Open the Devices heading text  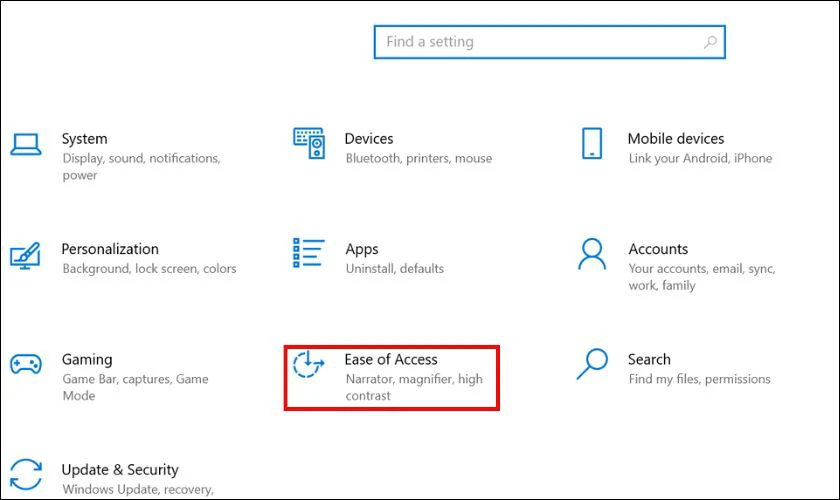pyautogui.click(x=368, y=139)
